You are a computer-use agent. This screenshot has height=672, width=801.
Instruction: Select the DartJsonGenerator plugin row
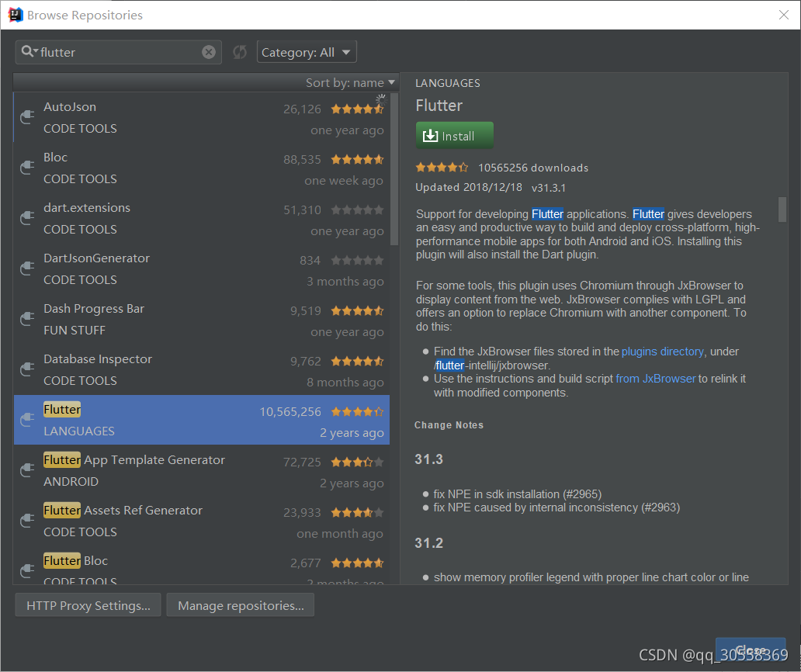point(202,268)
